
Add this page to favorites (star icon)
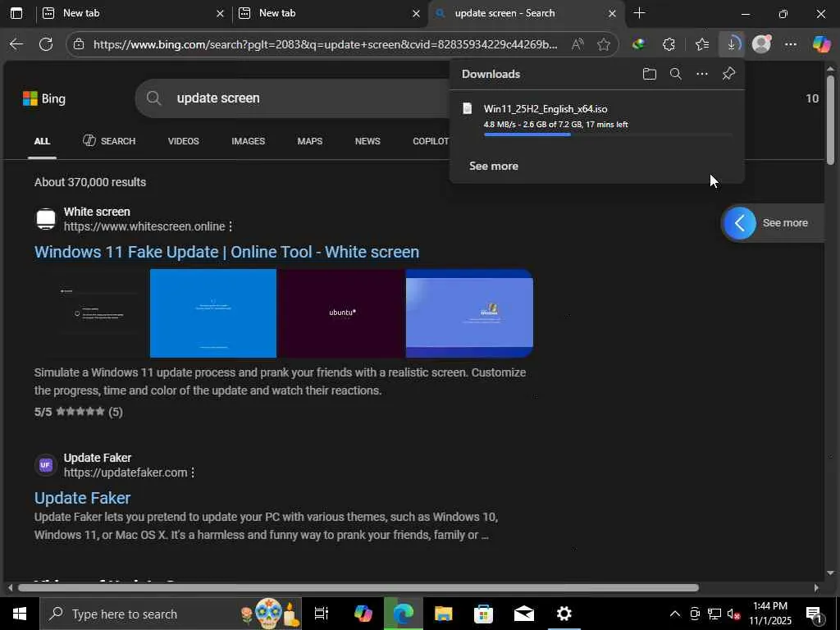pos(604,44)
